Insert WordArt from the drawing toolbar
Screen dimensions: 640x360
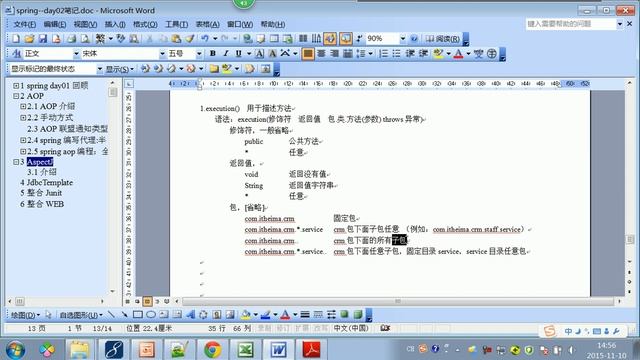pyautogui.click(x=190, y=315)
